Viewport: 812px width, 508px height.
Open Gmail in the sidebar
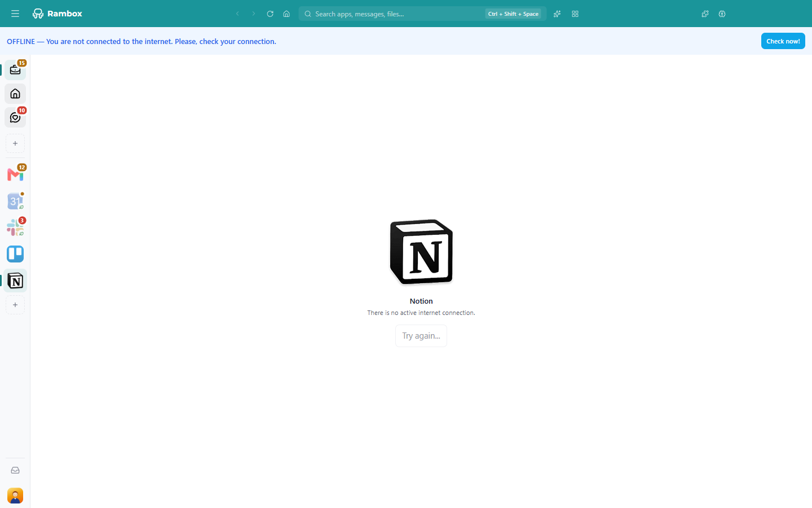[15, 174]
